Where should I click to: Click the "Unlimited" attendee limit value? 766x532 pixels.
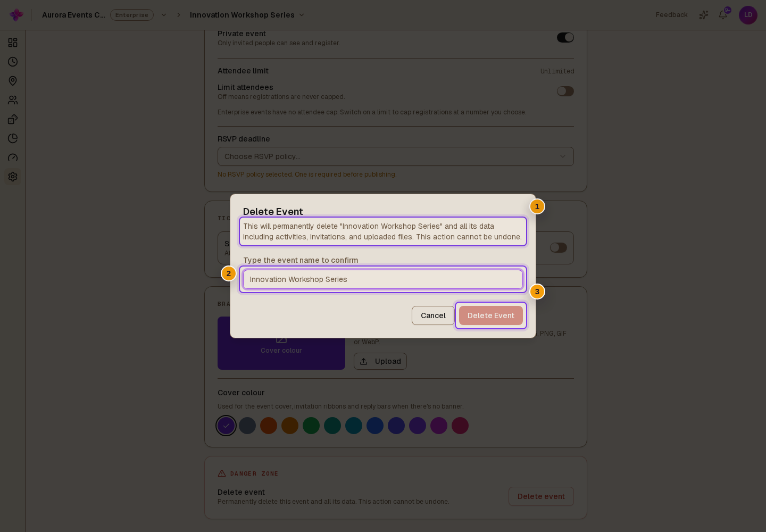pyautogui.click(x=557, y=71)
